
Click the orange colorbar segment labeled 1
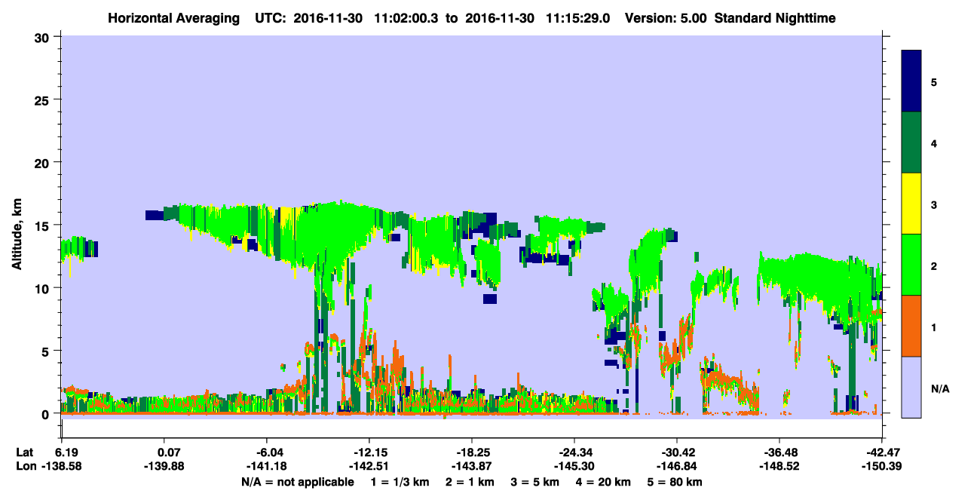point(911,326)
